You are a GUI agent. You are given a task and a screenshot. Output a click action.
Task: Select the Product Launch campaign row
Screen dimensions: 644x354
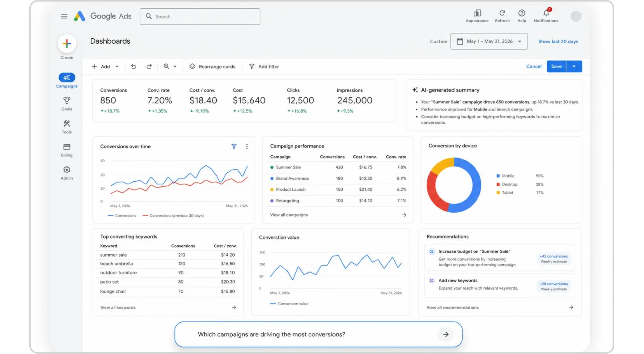click(338, 189)
